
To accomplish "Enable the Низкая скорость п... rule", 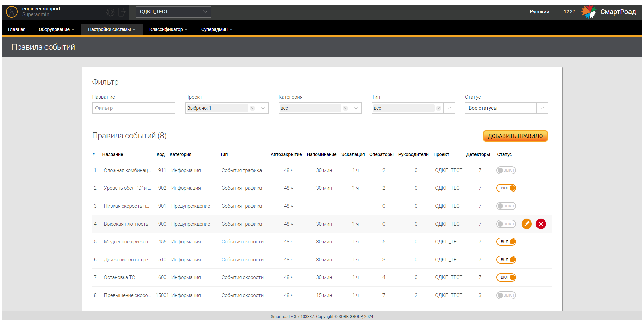I will pyautogui.click(x=506, y=206).
